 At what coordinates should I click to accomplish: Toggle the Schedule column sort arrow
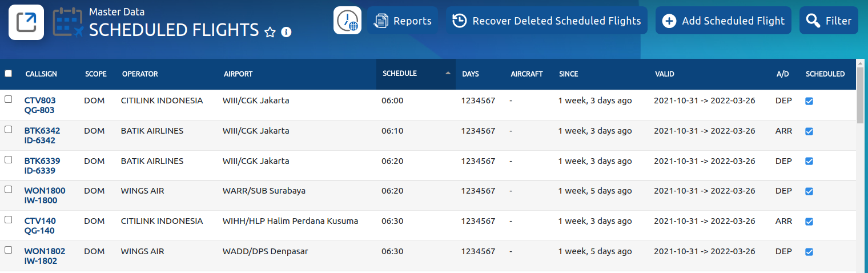[448, 73]
